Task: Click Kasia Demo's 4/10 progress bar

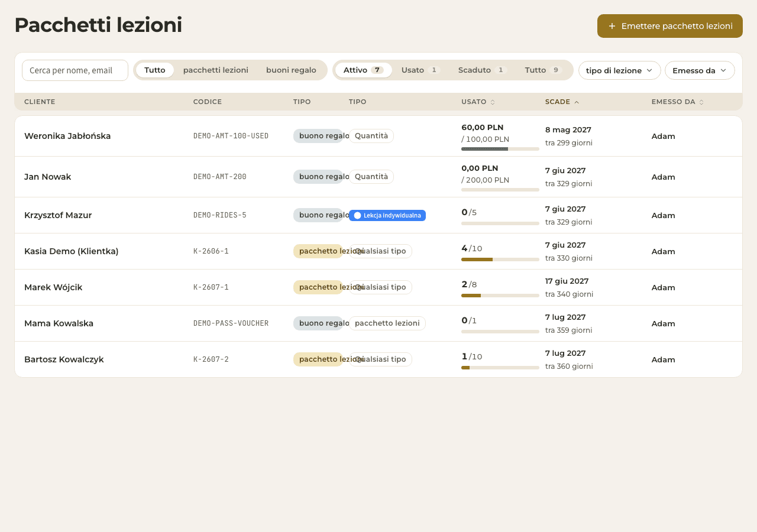Action: click(500, 259)
